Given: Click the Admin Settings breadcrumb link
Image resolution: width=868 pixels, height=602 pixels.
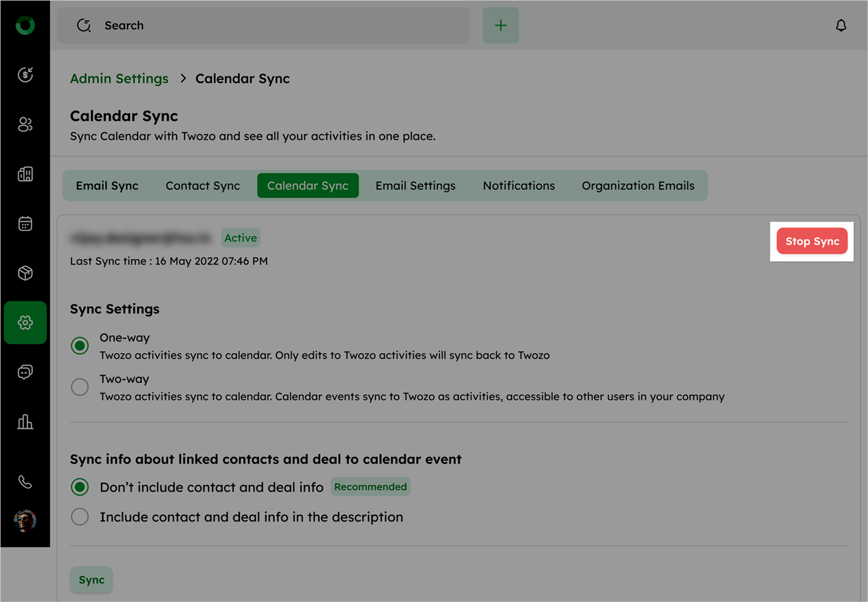Looking at the screenshot, I should [x=119, y=78].
